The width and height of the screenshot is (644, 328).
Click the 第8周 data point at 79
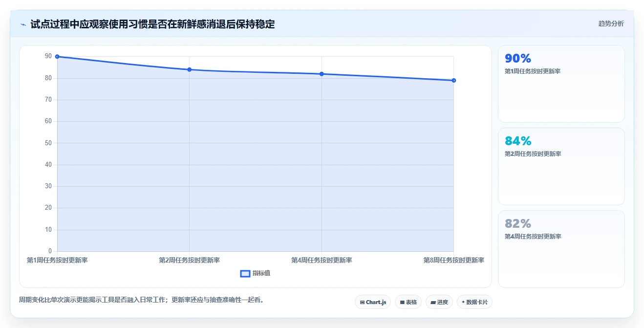click(x=454, y=80)
